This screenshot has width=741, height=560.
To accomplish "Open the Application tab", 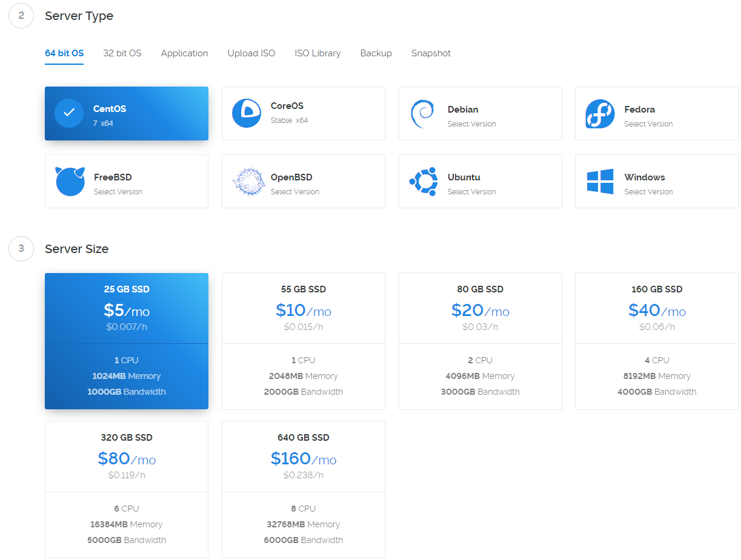I will 184,53.
